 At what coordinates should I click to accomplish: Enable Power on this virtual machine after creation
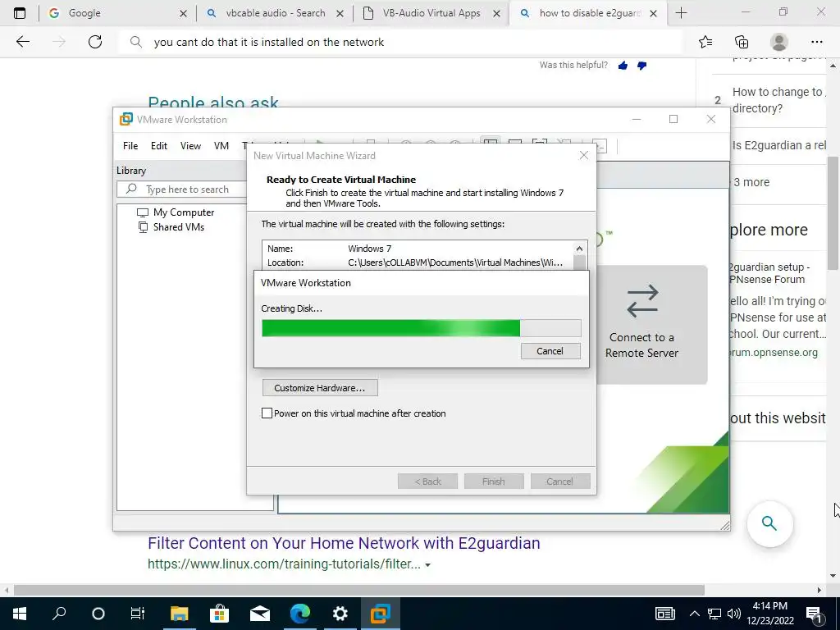(x=267, y=413)
